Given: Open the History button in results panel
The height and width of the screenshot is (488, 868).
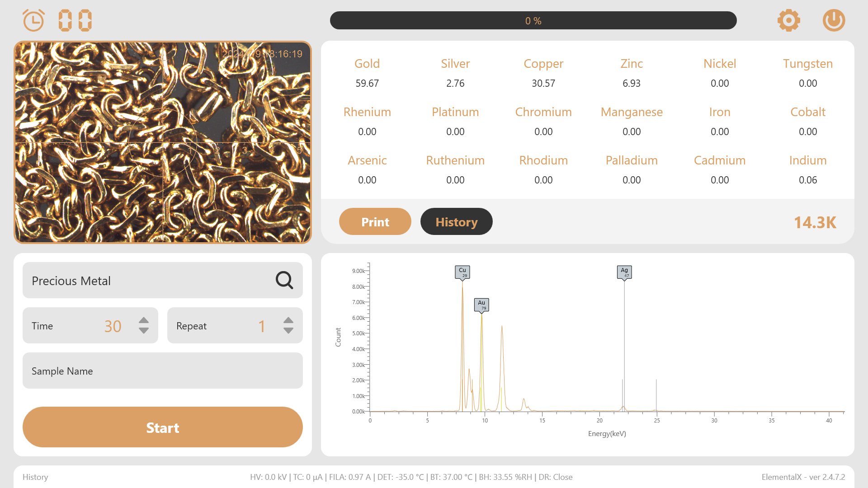Looking at the screenshot, I should 456,221.
